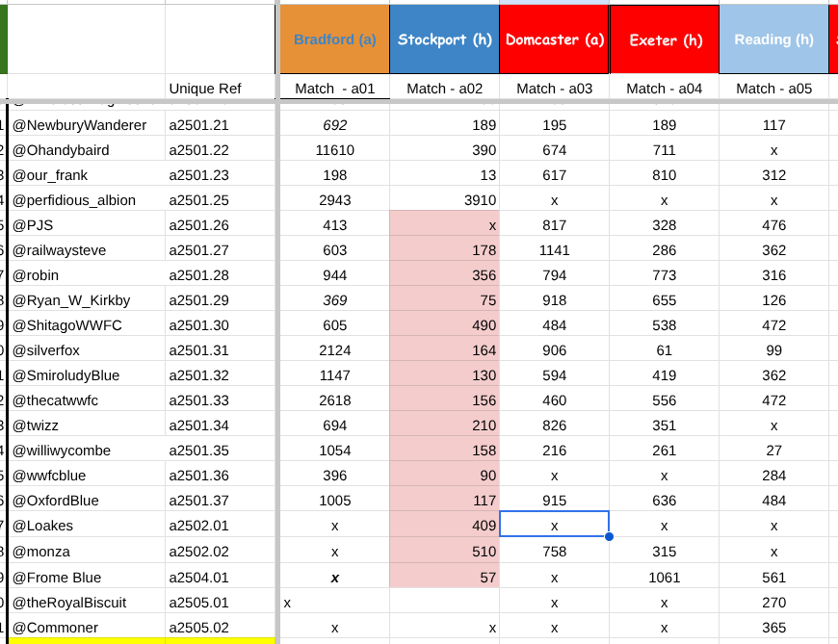Click the cell showing 1141
The width and height of the screenshot is (838, 644).
click(x=554, y=250)
